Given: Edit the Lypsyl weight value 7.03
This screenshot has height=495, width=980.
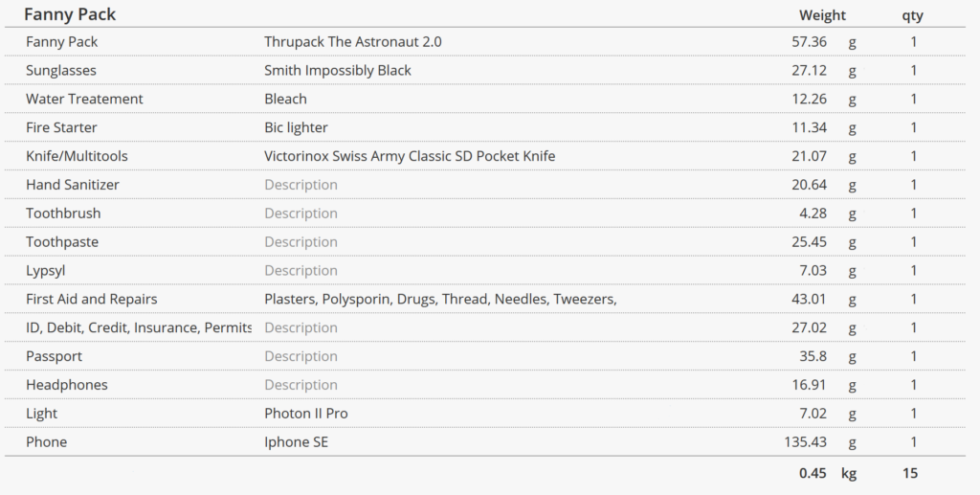Looking at the screenshot, I should click(x=813, y=271).
